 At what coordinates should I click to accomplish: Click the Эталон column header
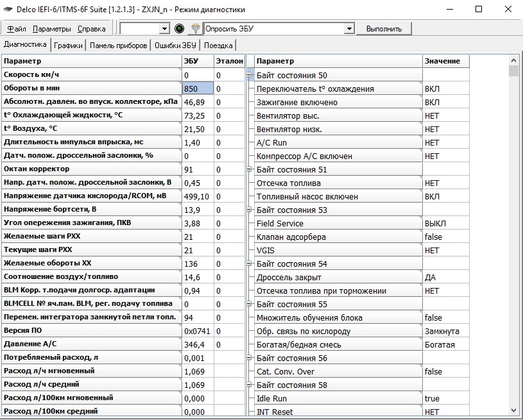(x=230, y=61)
